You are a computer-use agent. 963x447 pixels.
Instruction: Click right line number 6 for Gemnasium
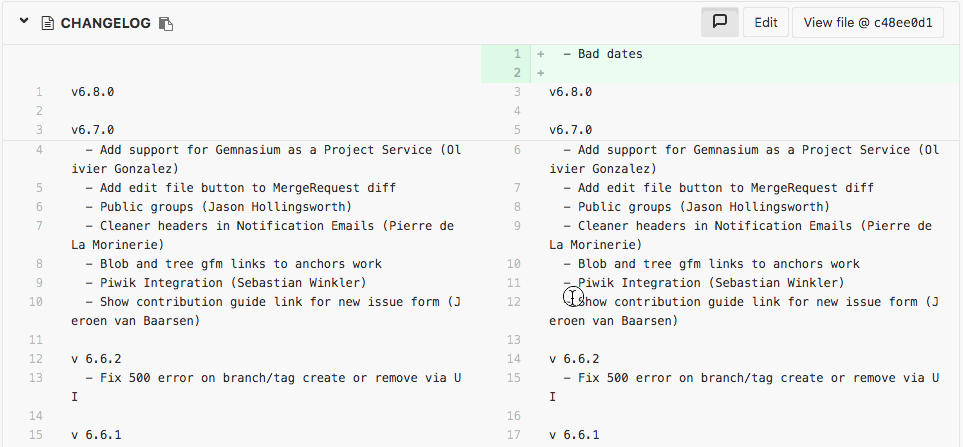point(516,150)
